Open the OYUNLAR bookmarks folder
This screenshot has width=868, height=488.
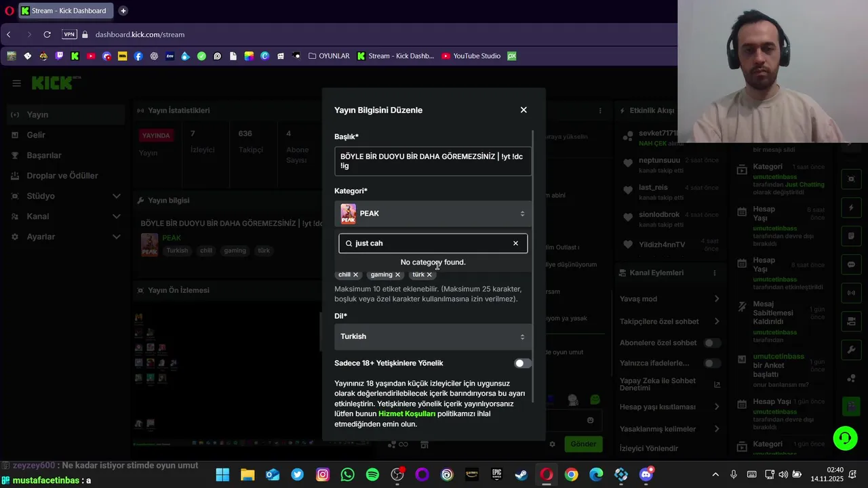click(329, 56)
